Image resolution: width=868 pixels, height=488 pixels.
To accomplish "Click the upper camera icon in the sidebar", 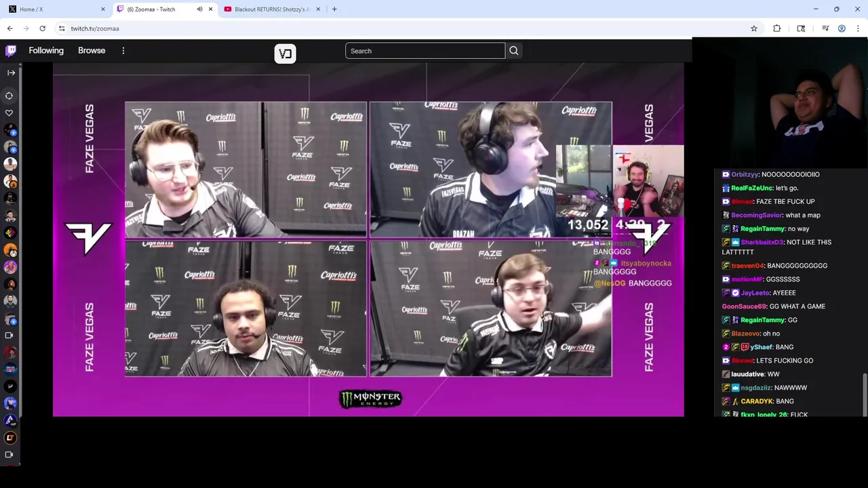I will click(x=9, y=335).
